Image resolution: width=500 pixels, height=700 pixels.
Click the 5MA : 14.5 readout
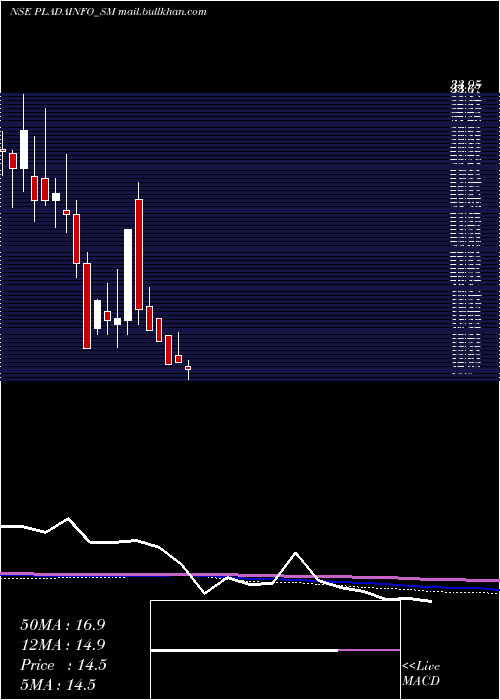coord(58,685)
